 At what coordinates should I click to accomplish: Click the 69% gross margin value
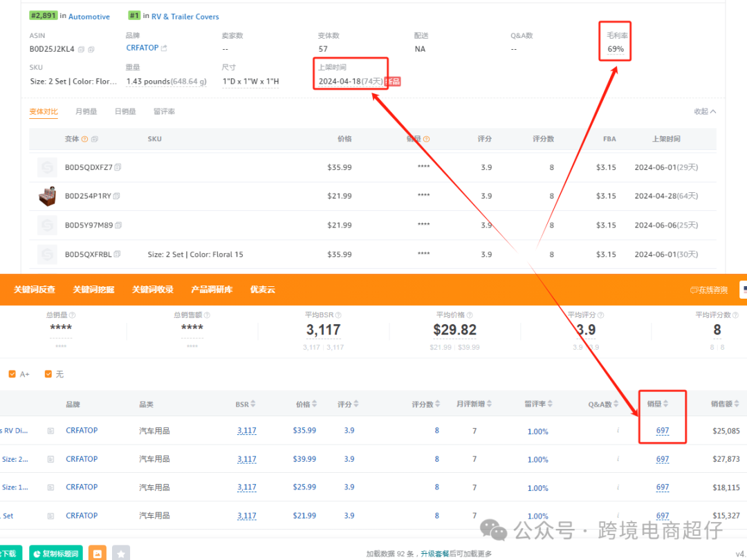click(x=616, y=49)
